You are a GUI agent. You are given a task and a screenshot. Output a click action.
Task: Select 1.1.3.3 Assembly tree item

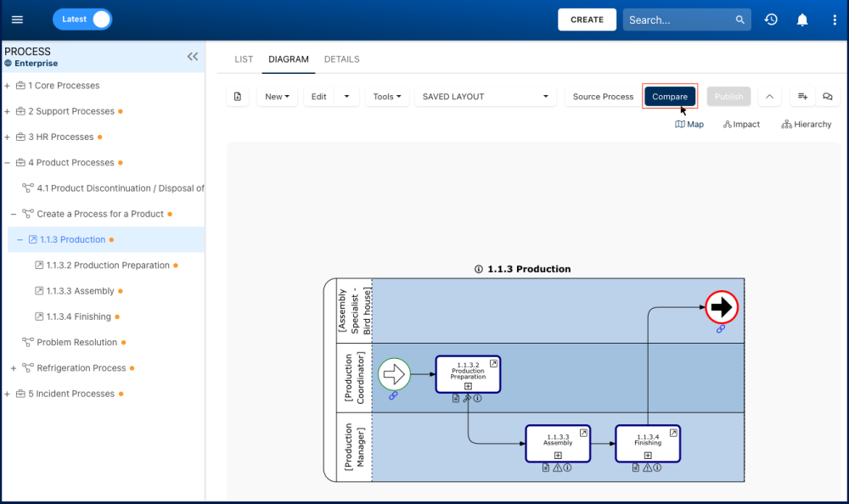click(80, 291)
